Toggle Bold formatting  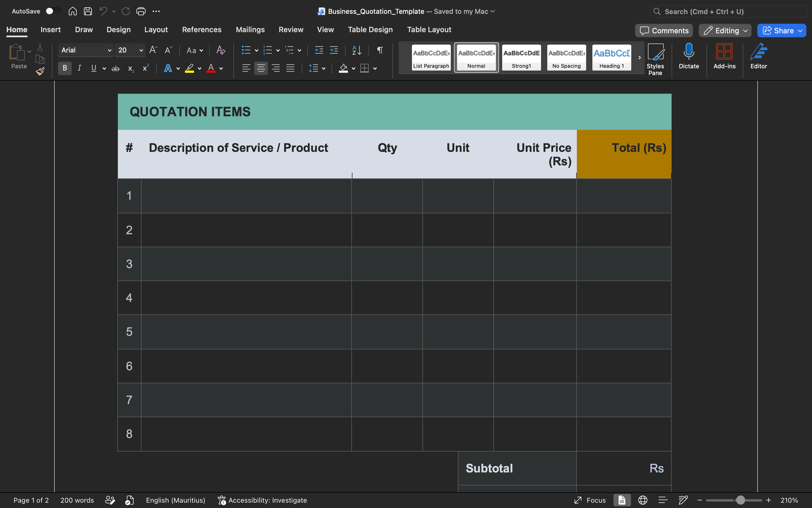click(x=65, y=68)
